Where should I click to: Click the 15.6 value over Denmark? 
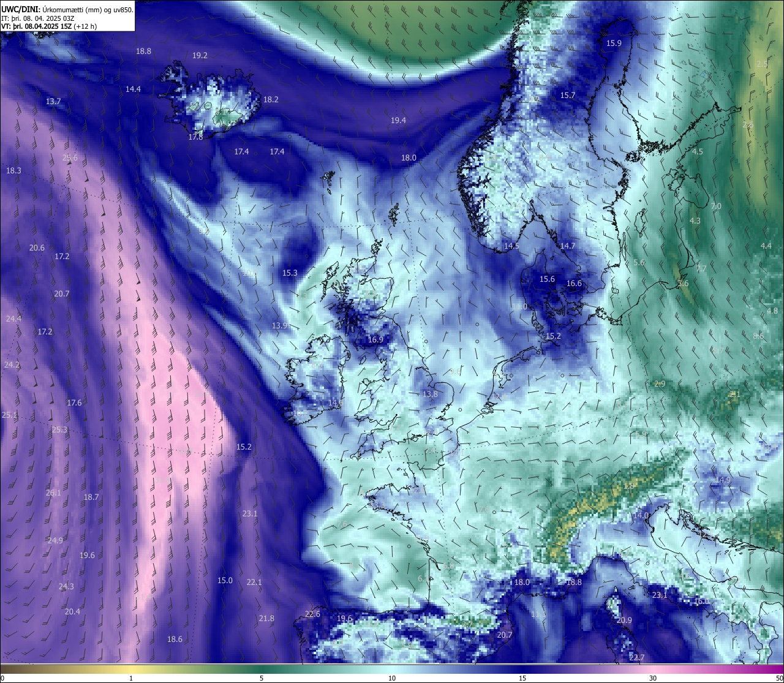coord(547,279)
